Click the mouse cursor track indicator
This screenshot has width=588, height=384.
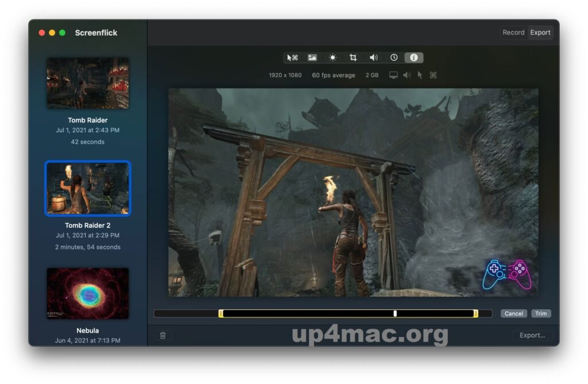[x=420, y=75]
